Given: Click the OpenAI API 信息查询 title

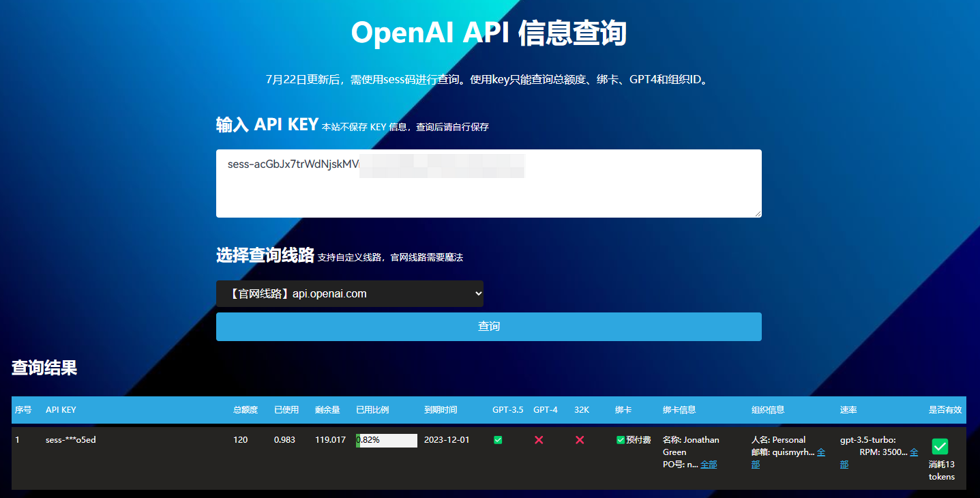Looking at the screenshot, I should pos(488,33).
